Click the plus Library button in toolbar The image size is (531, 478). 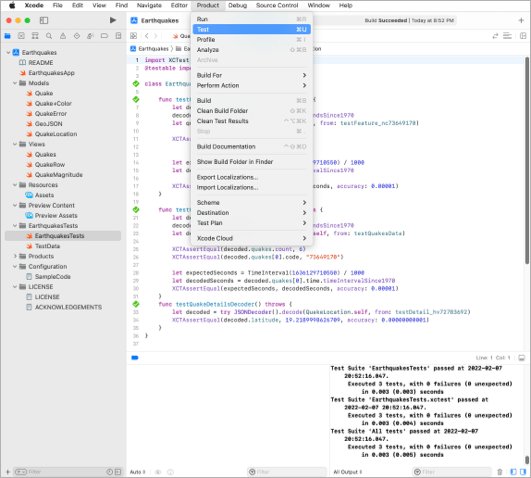point(521,20)
